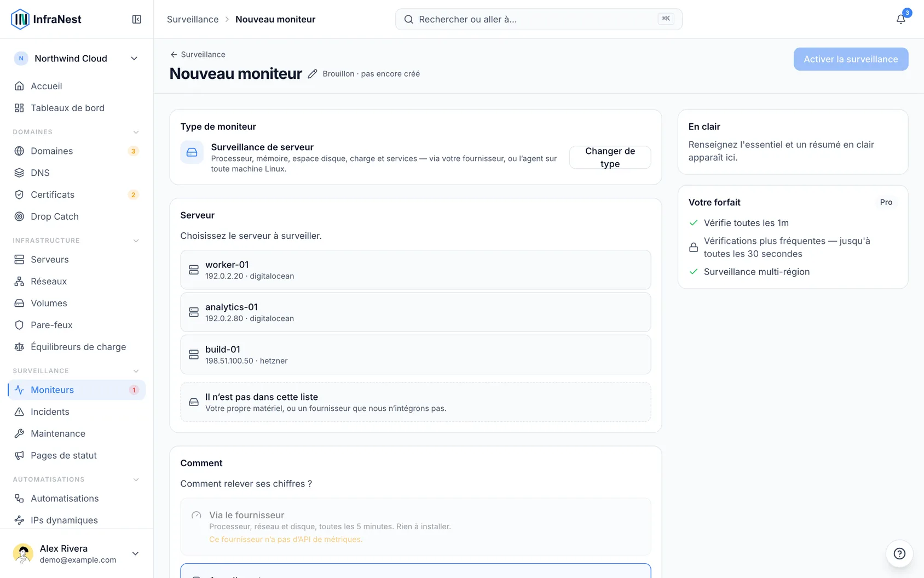Screen dimensions: 924x578
Task: Click the Drop Catch target icon
Action: pos(19,216)
